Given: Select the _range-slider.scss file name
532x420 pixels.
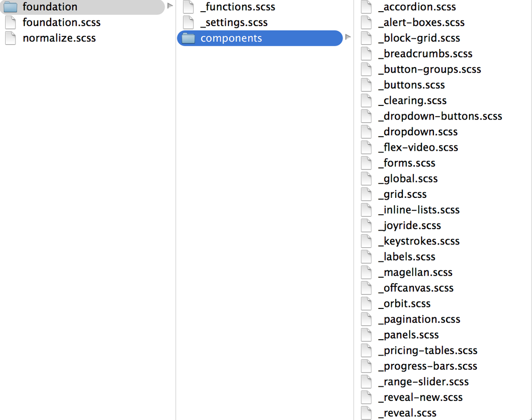Looking at the screenshot, I should 424,381.
